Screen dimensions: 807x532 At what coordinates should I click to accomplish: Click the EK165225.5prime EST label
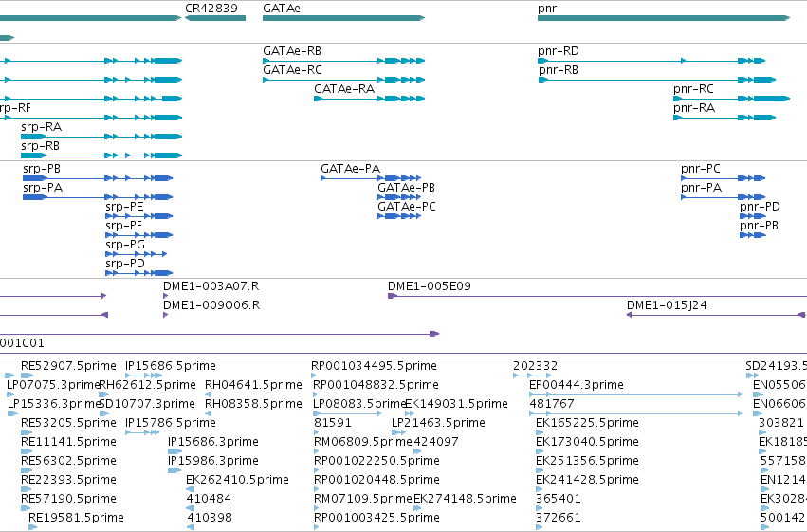(587, 424)
